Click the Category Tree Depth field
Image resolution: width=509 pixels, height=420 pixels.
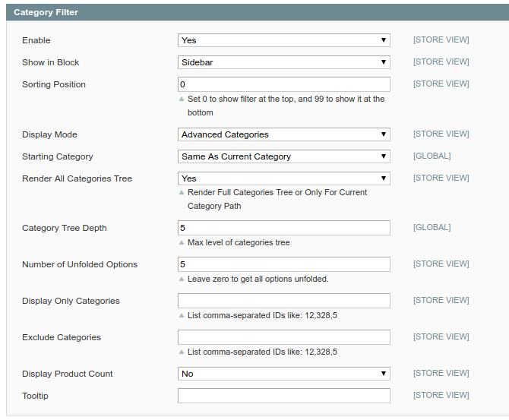[283, 228]
